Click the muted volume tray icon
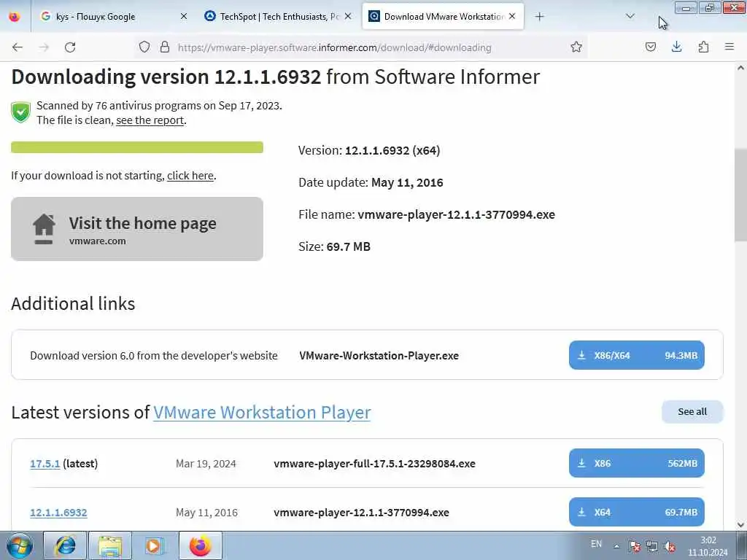The image size is (747, 560). point(670,547)
